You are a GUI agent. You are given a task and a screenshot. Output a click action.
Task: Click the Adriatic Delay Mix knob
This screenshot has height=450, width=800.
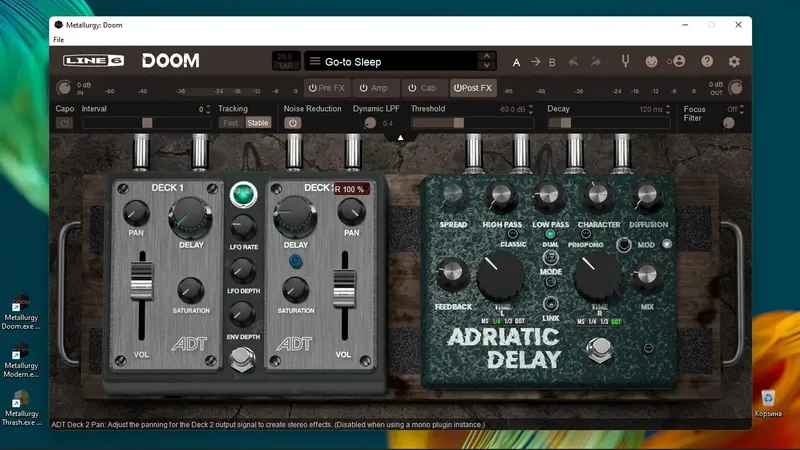pyautogui.click(x=646, y=276)
